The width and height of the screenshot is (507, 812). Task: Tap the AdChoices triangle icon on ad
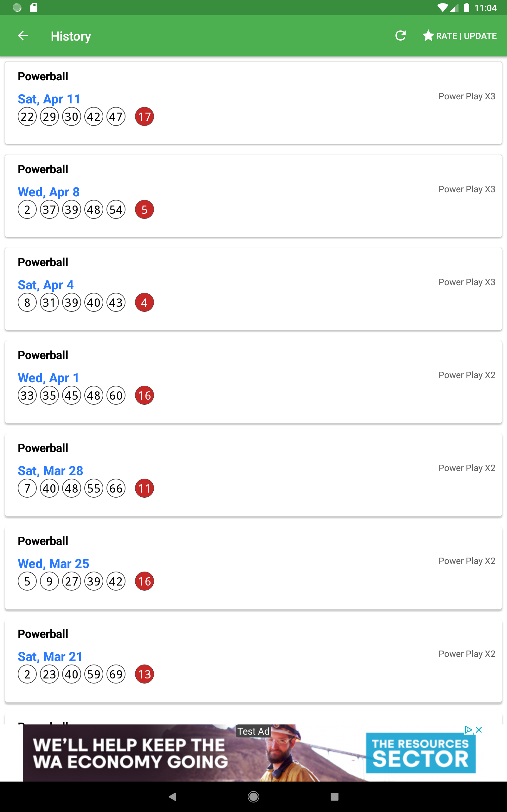[x=468, y=730]
